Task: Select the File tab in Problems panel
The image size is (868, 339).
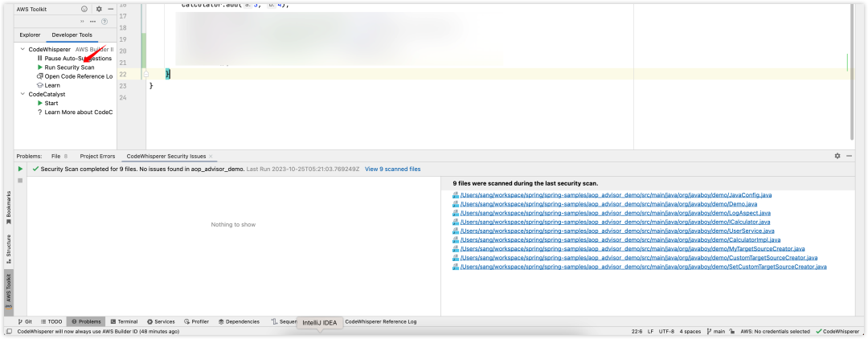Action: click(x=59, y=157)
